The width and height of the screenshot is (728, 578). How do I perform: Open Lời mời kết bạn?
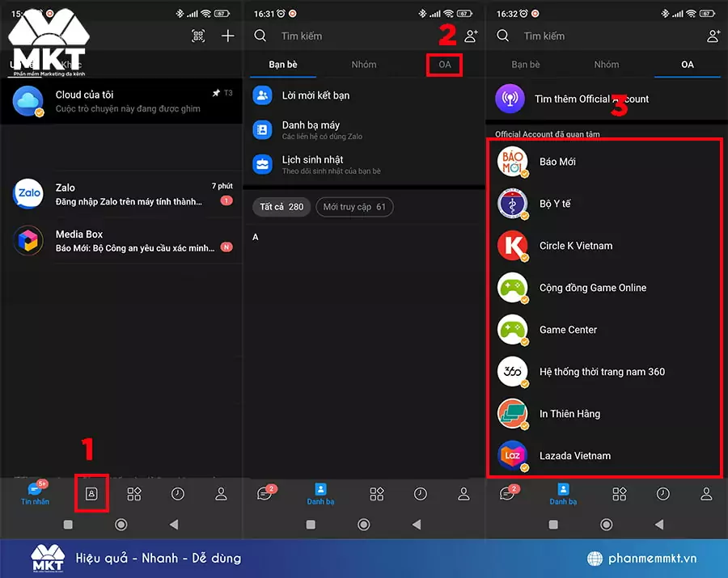click(x=364, y=95)
